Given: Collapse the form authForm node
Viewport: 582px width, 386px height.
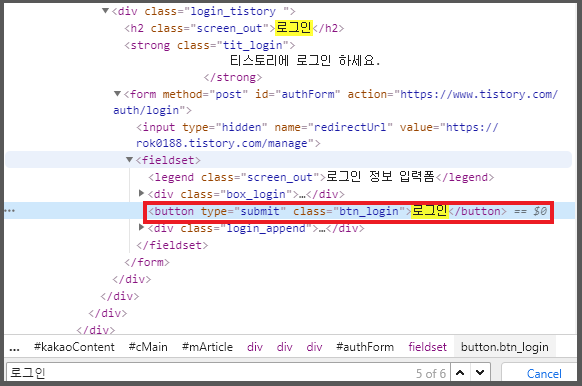Looking at the screenshot, I should tap(117, 94).
